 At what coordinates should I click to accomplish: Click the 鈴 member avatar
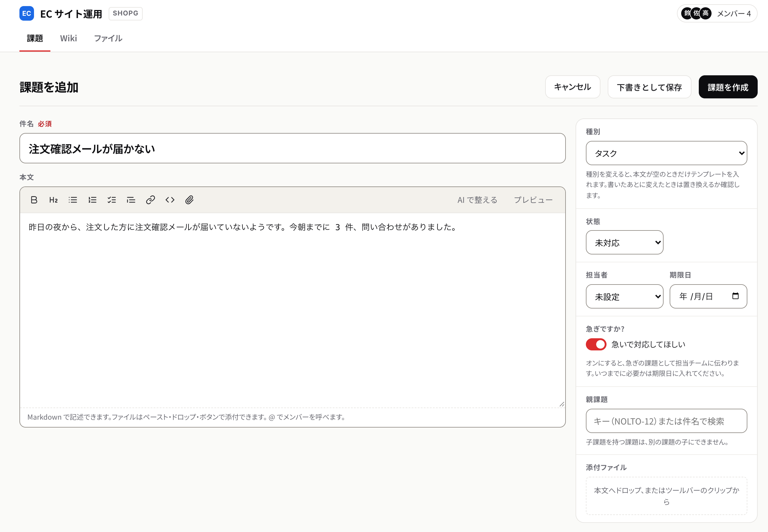687,13
